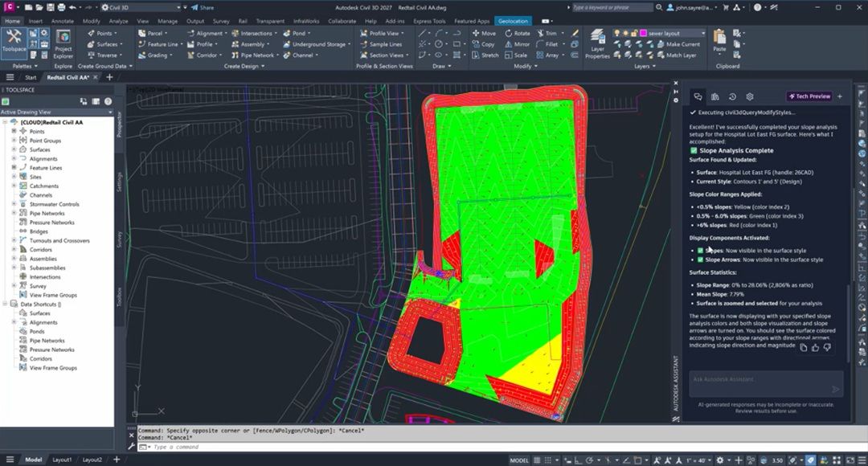The height and width of the screenshot is (466, 868).
Task: Click Match Layer button
Action: tap(677, 55)
